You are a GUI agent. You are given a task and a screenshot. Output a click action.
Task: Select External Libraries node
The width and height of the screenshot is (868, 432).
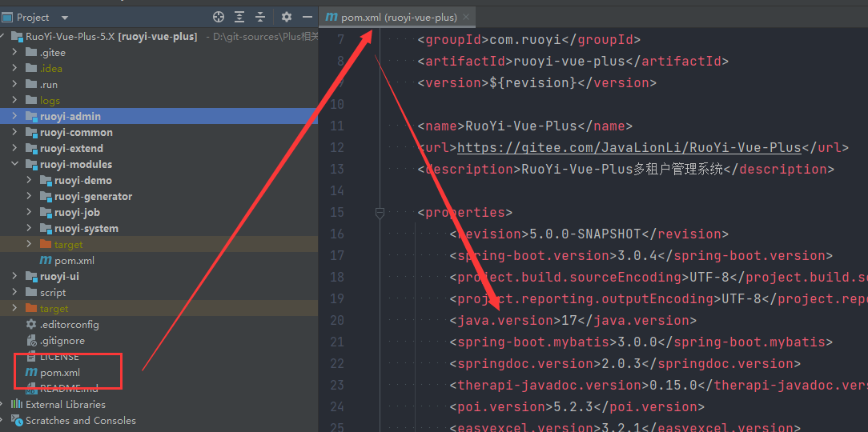(66, 404)
